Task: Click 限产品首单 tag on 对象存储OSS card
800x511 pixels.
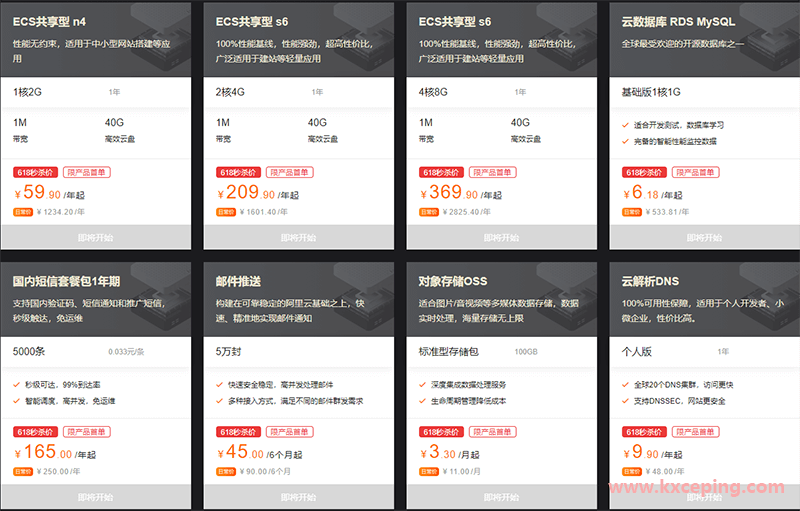Action: click(x=493, y=432)
